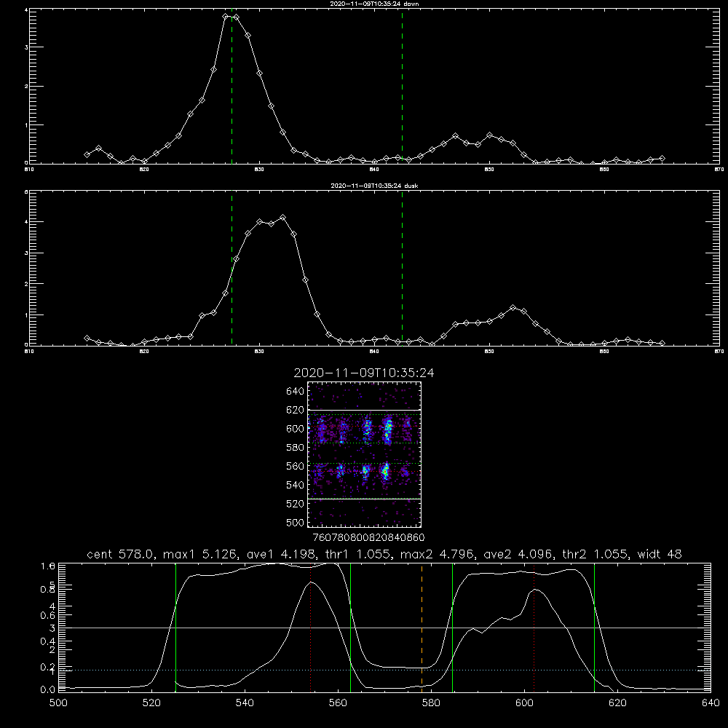Click the x-axis label '560' of the bottom plot

[x=338, y=703]
